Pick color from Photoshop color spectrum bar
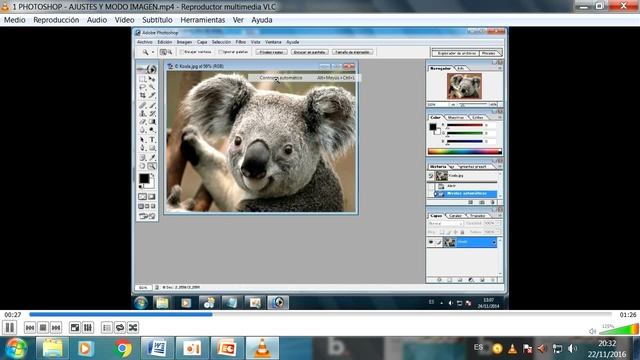 click(464, 151)
